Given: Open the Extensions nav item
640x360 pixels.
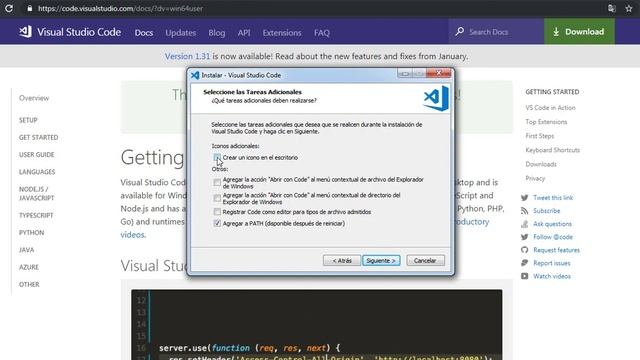Looking at the screenshot, I should click(282, 33).
